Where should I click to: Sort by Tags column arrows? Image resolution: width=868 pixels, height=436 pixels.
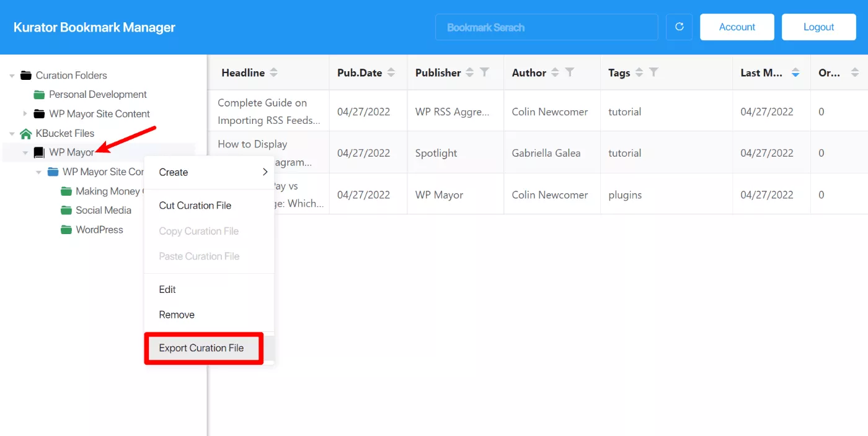coord(639,72)
